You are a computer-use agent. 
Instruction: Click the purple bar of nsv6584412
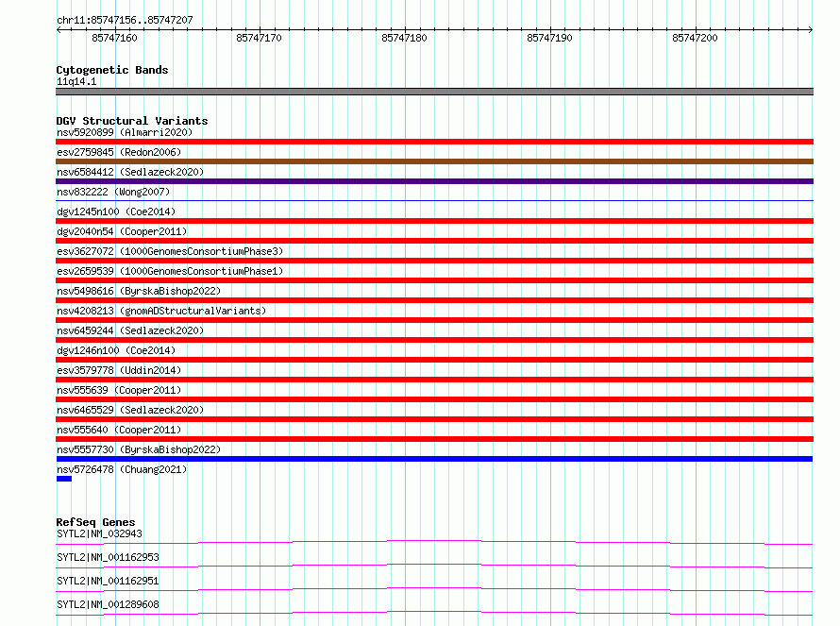point(434,181)
